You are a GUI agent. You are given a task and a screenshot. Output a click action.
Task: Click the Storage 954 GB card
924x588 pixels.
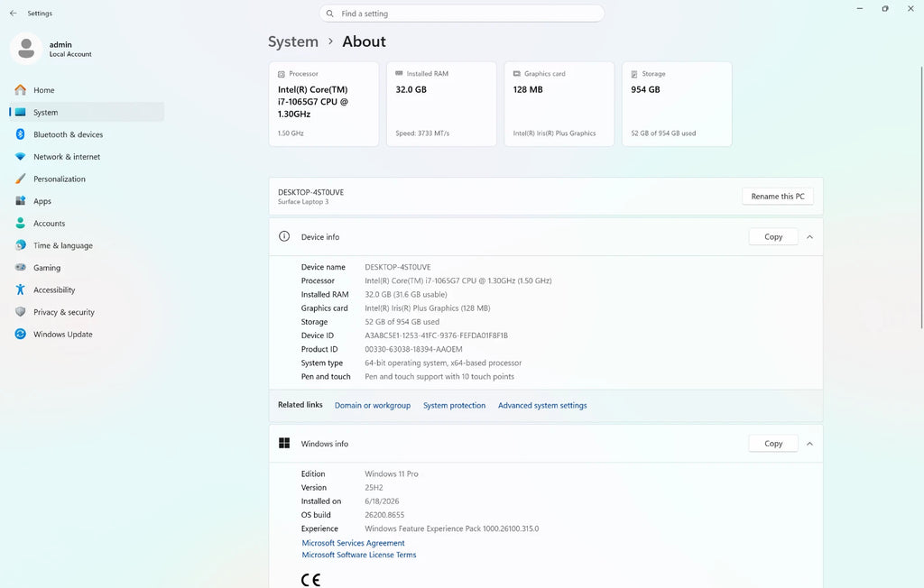677,104
